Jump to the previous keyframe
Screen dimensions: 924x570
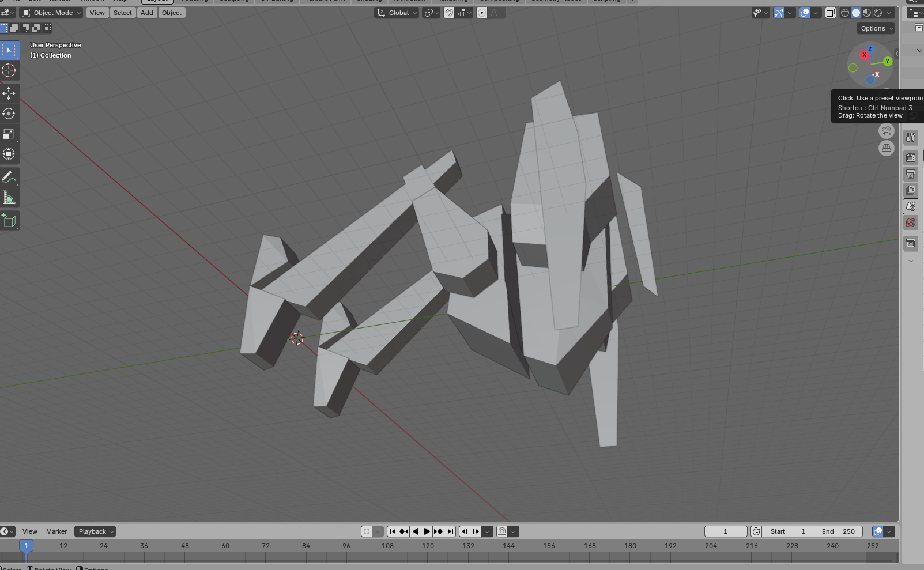pos(404,531)
